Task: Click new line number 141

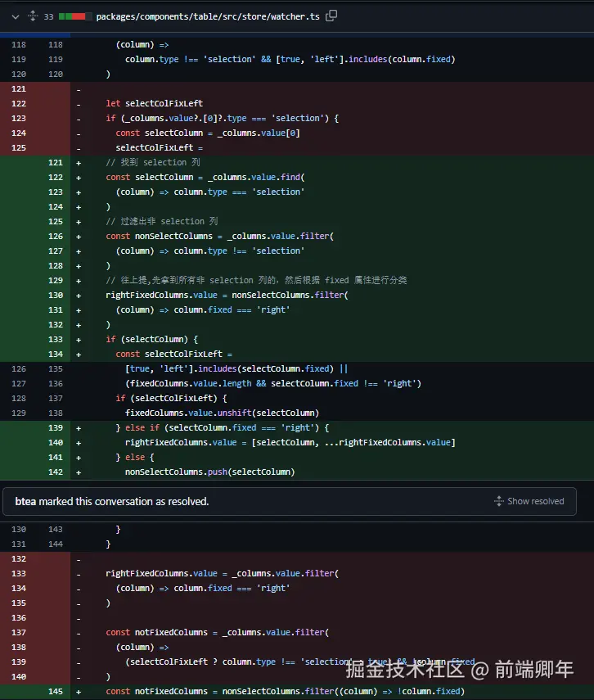Action: (x=56, y=457)
